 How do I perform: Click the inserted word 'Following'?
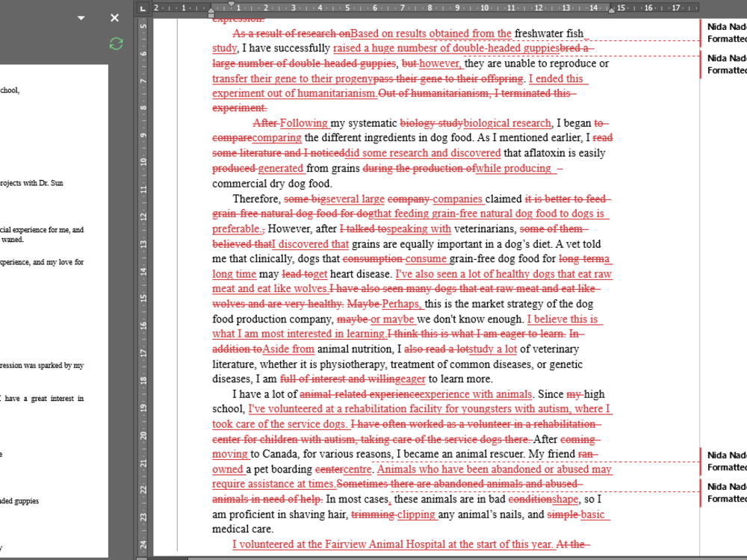304,123
